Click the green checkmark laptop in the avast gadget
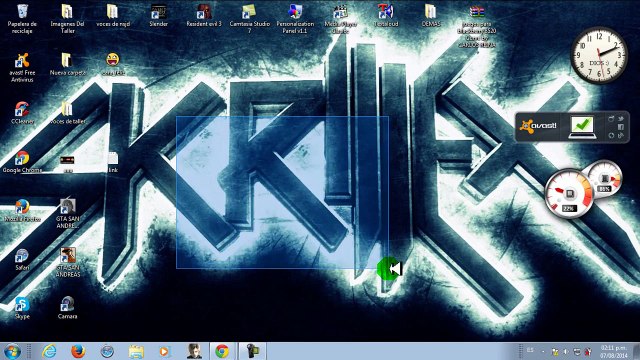The height and width of the screenshot is (360, 640). [582, 127]
